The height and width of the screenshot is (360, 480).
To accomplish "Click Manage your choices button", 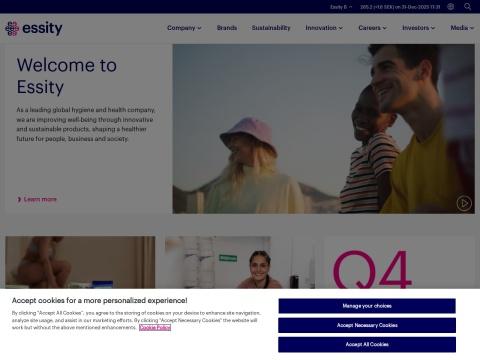I will point(367,306).
